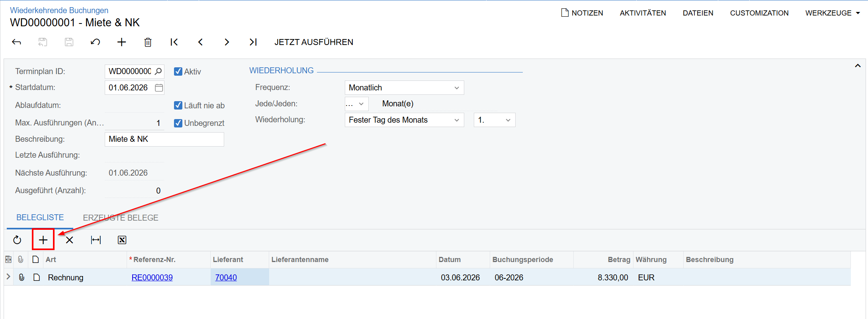Go to first record icon
Image resolution: width=868 pixels, height=319 pixels.
coord(174,42)
